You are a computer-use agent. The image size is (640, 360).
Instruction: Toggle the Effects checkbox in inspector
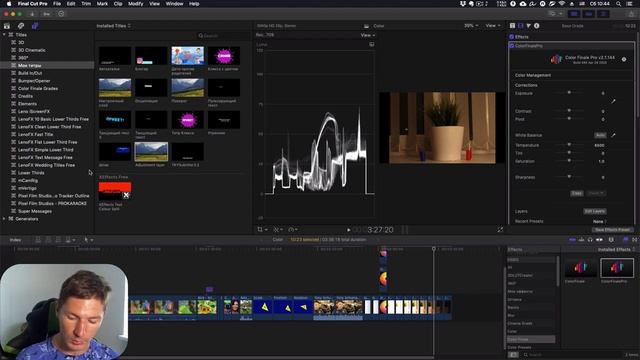[x=511, y=37]
